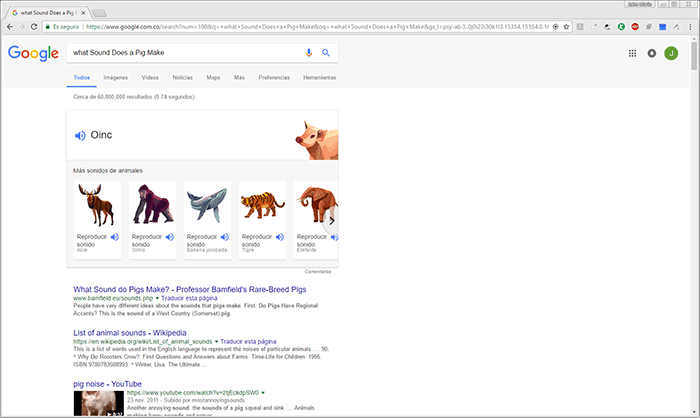Open the blue calendar-like extension icon
The height and width of the screenshot is (418, 700).
[x=662, y=27]
